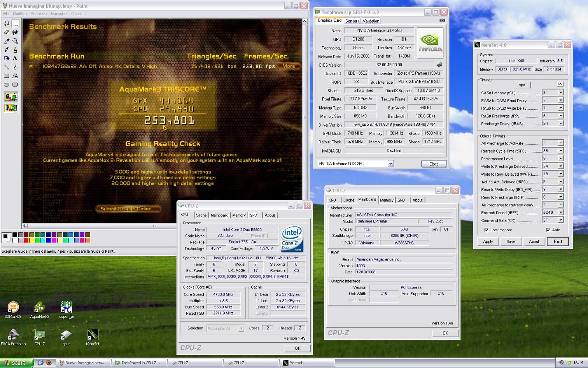Viewport: 588px width, 368px height.
Task: Select the Text tool in Paint
Action: [x=15, y=58]
